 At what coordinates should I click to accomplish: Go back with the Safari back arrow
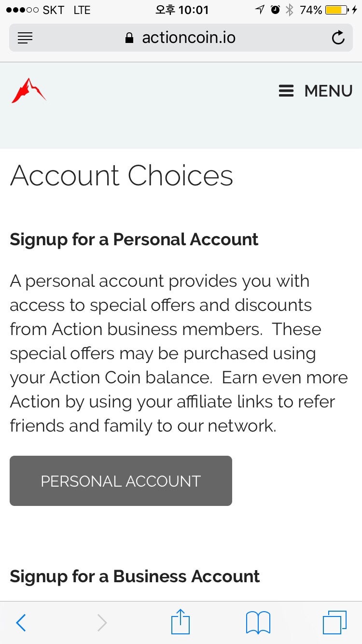pos(21,622)
